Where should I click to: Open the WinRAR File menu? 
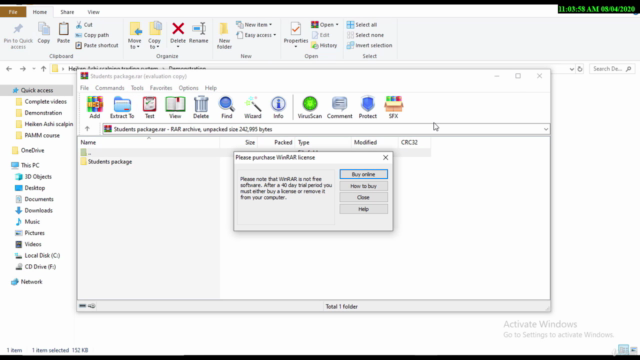84,88
